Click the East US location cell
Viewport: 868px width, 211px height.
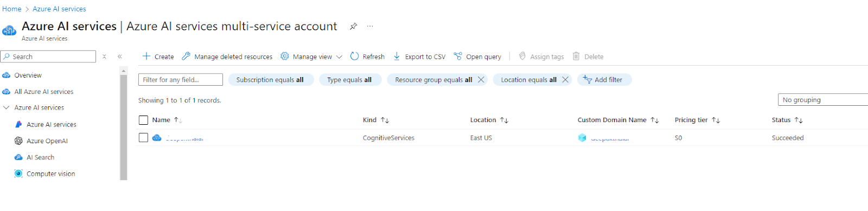[481, 138]
